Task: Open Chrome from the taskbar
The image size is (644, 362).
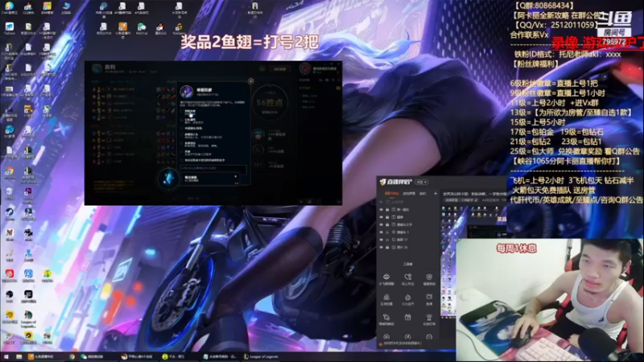Action: [72, 356]
